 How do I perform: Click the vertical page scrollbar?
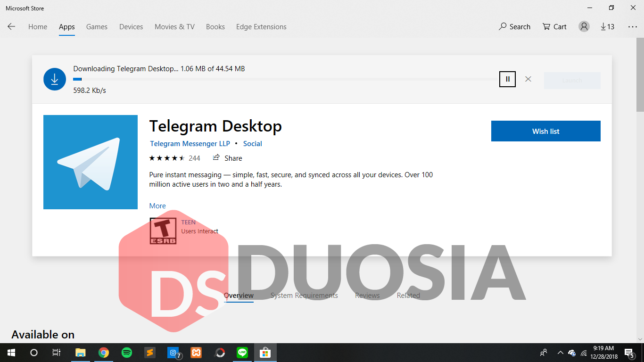click(x=640, y=75)
